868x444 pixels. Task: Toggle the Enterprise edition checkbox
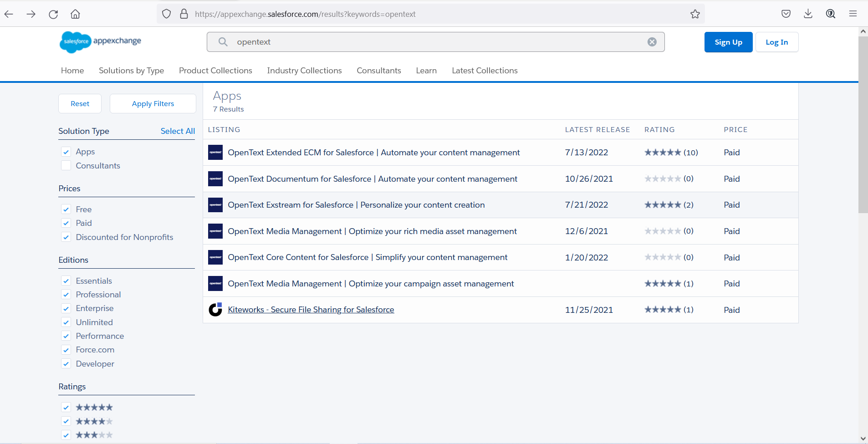click(66, 308)
